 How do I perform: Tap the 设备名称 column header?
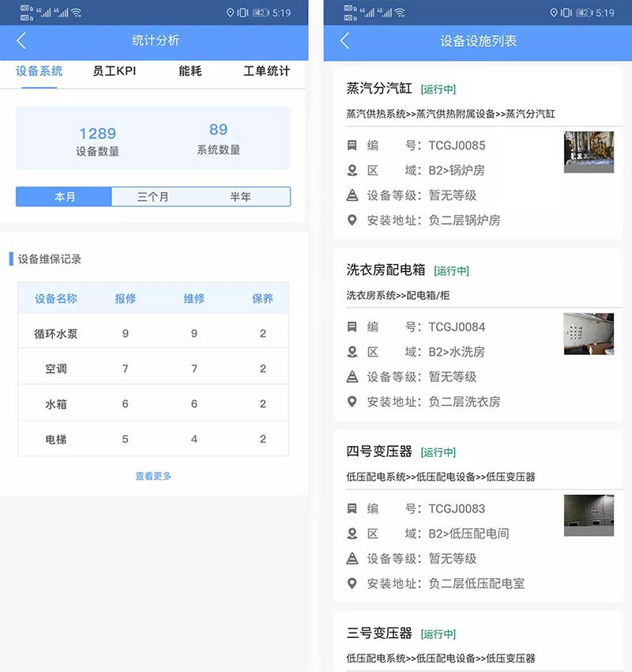tap(55, 298)
